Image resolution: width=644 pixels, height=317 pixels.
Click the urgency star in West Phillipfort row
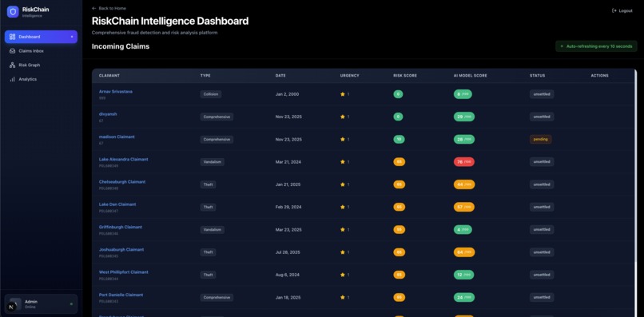[343, 275]
